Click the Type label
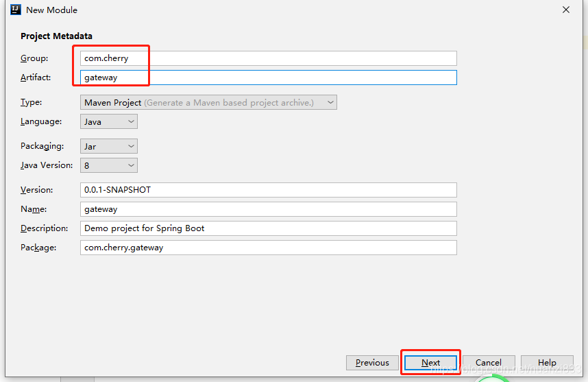Screen dimensions: 588x382 tap(31, 102)
